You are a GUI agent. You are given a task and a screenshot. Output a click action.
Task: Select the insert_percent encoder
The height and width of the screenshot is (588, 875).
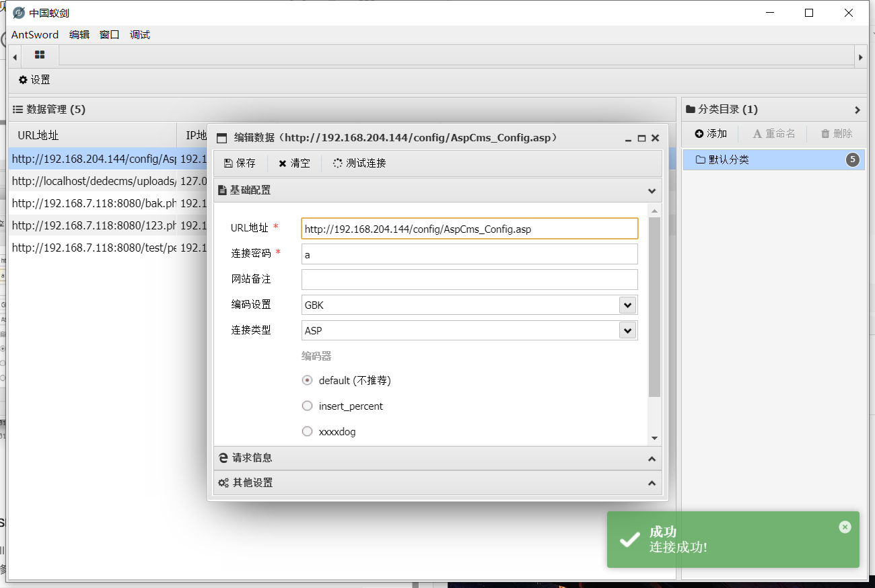pyautogui.click(x=308, y=406)
